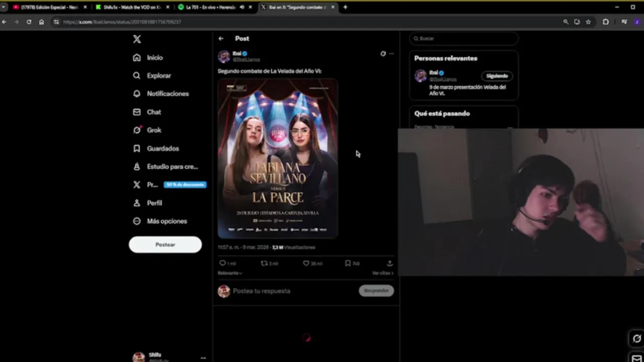644x362 pixels.
Task: Click the Responder button
Action: (x=376, y=291)
